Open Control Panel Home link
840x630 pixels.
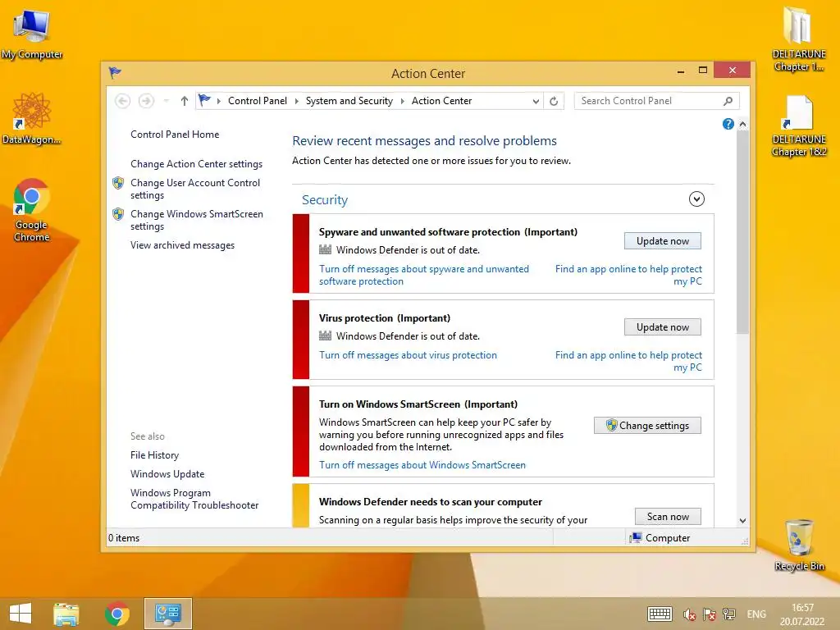175,135
